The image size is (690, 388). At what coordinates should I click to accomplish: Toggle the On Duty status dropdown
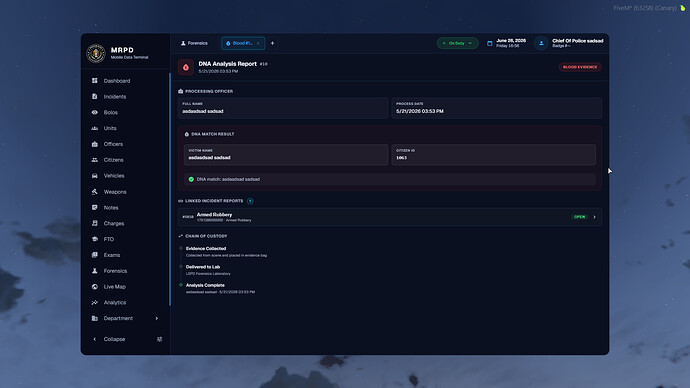458,43
